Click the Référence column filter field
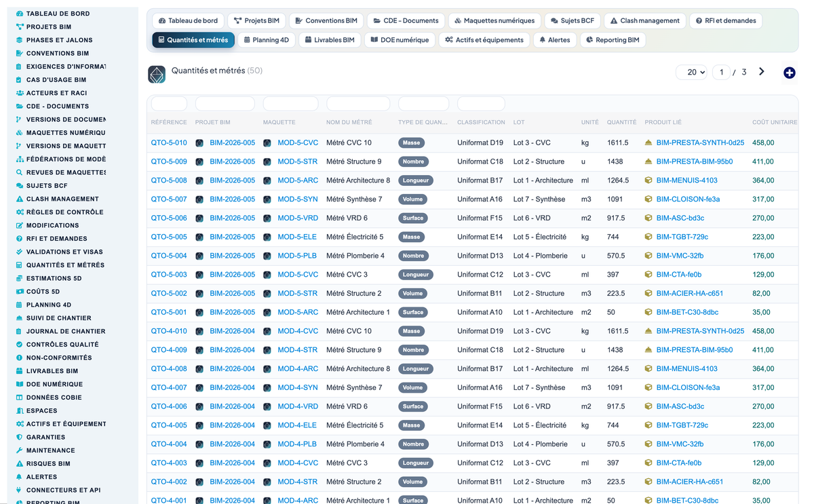814x504 pixels. pyautogui.click(x=169, y=104)
